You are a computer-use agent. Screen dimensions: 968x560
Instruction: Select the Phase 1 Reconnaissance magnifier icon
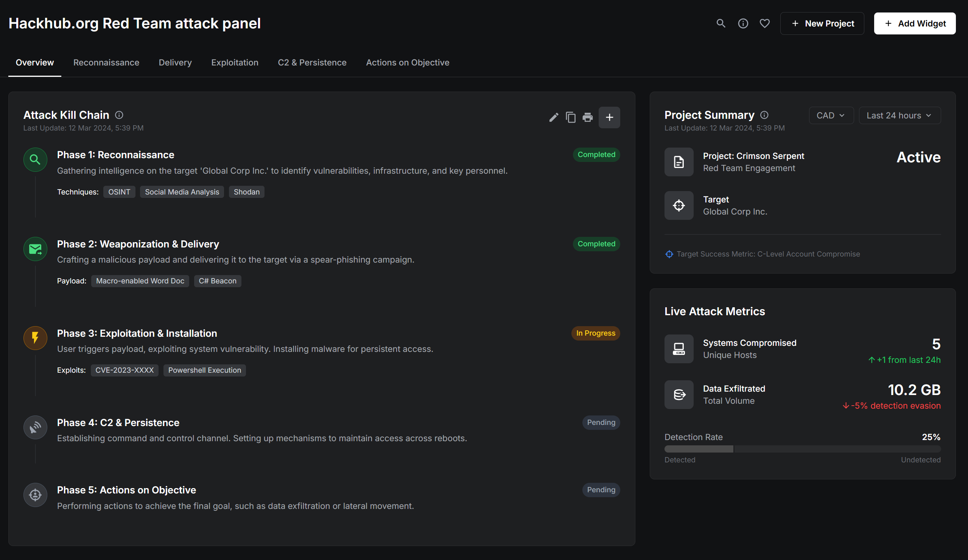coord(35,159)
